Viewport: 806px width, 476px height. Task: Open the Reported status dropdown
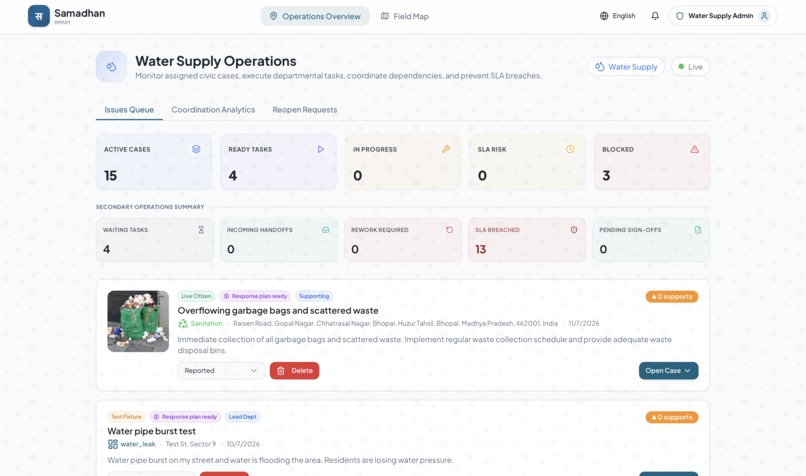[221, 371]
